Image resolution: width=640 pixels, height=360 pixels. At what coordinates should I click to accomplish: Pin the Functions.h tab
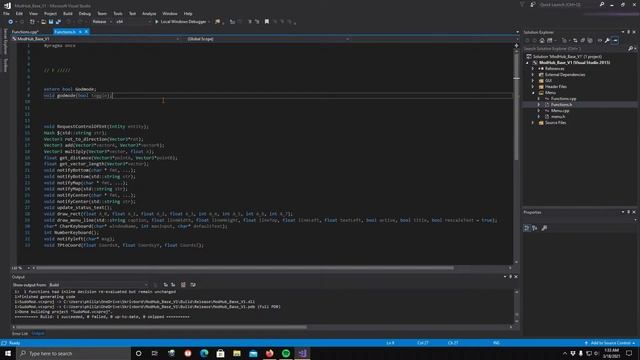click(80, 32)
